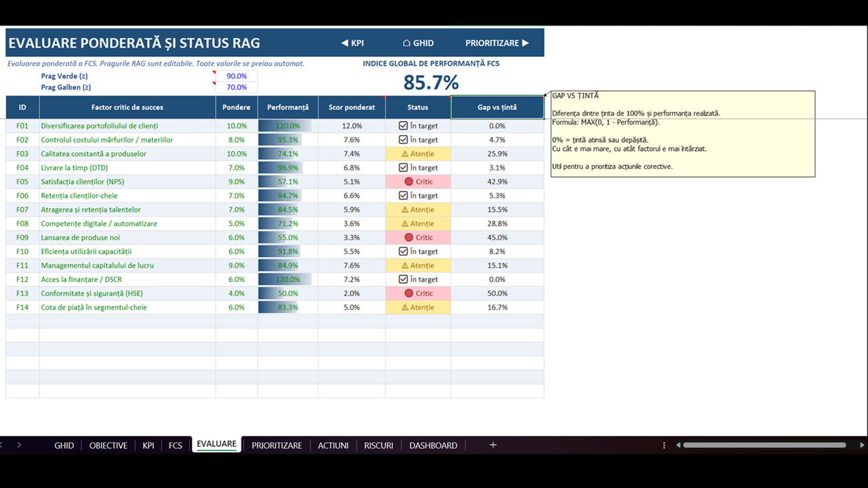This screenshot has height=488, width=868.
Task: Click the F03 warning triangle Atenție icon
Action: pyautogui.click(x=405, y=154)
